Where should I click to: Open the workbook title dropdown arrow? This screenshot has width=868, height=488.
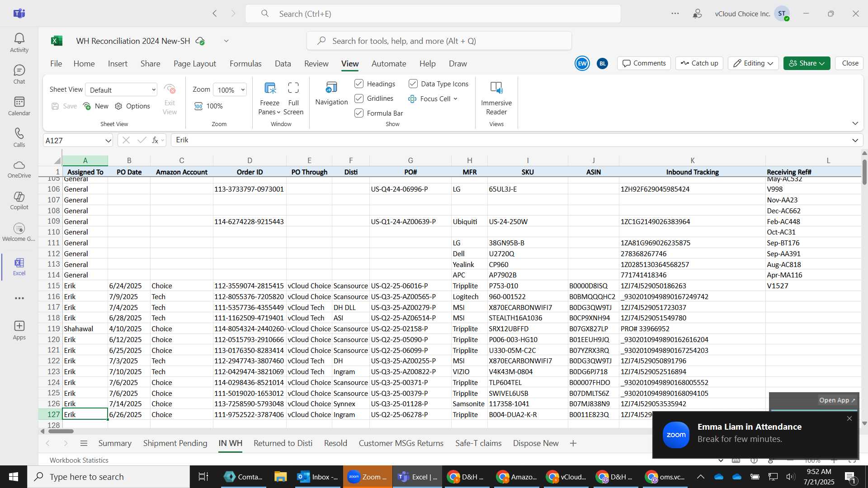[x=226, y=41]
